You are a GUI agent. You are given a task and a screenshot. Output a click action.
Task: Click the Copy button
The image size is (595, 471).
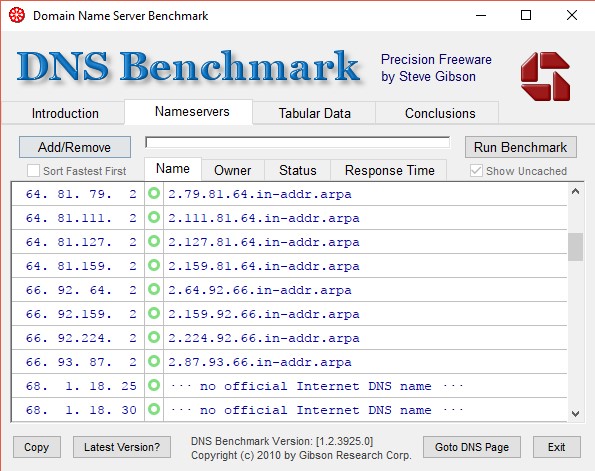coord(36,447)
